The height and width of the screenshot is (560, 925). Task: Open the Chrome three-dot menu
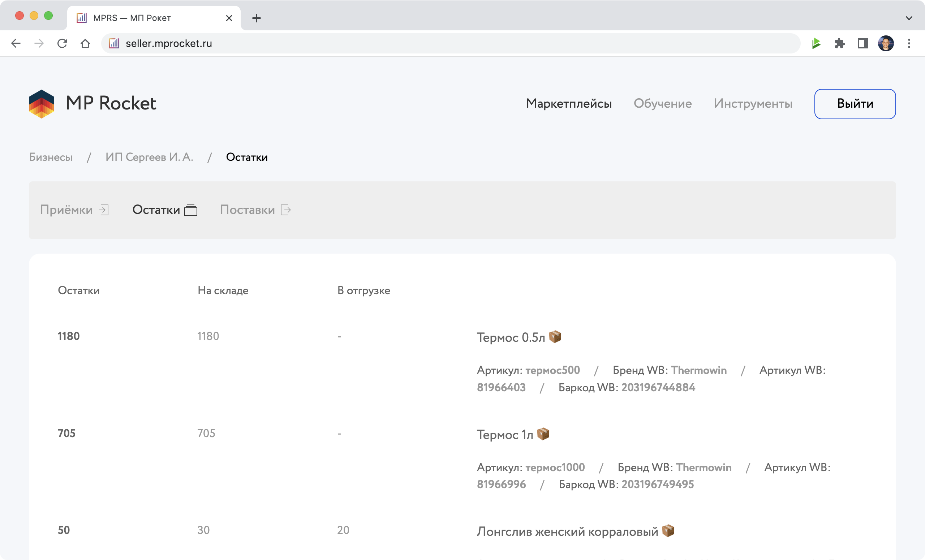tap(909, 44)
